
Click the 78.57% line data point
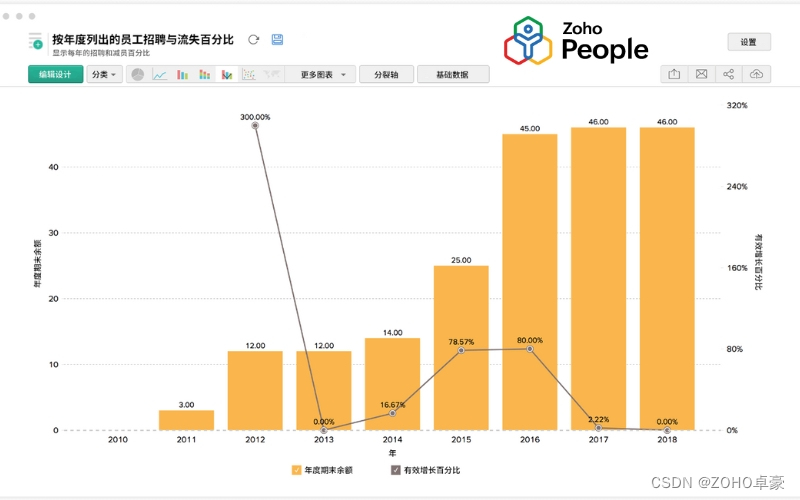461,351
